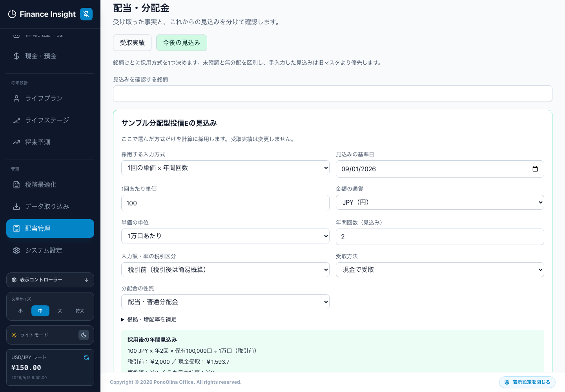The width and height of the screenshot is (565, 392).
Task: Click the calculator icon for 配当管理
Action: tap(16, 229)
